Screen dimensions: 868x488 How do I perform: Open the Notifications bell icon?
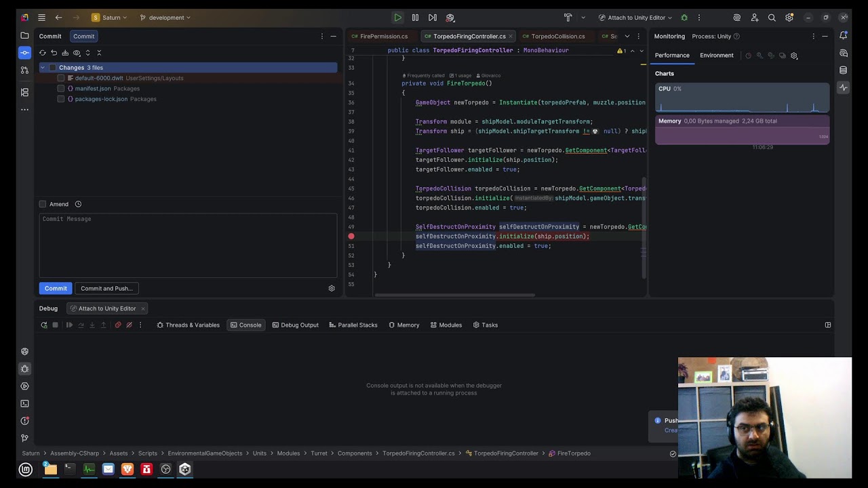(843, 35)
